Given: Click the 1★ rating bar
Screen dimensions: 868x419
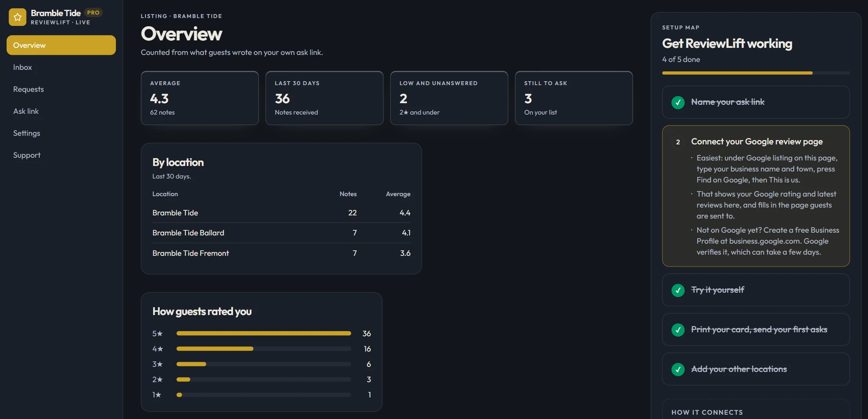Looking at the screenshot, I should click(264, 395).
